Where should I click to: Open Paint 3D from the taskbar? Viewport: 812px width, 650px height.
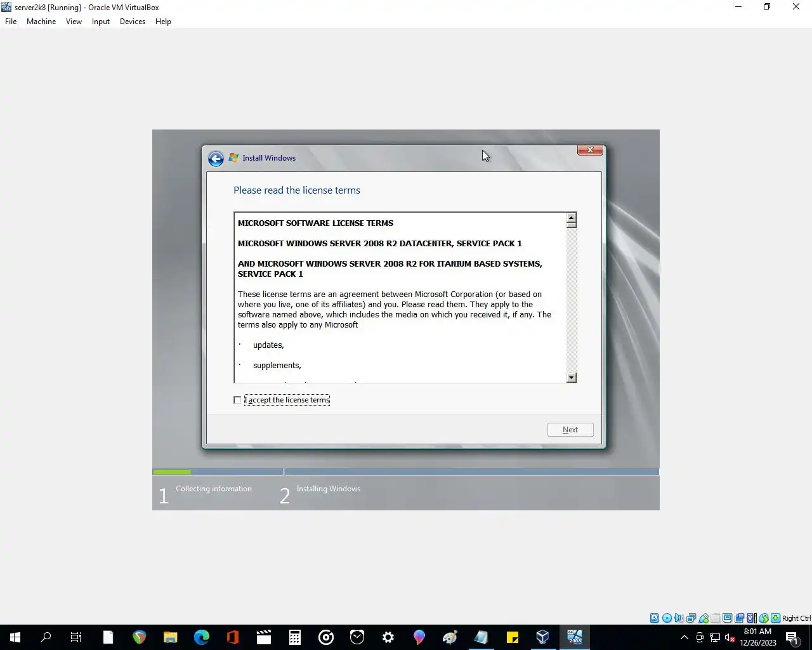point(419,637)
